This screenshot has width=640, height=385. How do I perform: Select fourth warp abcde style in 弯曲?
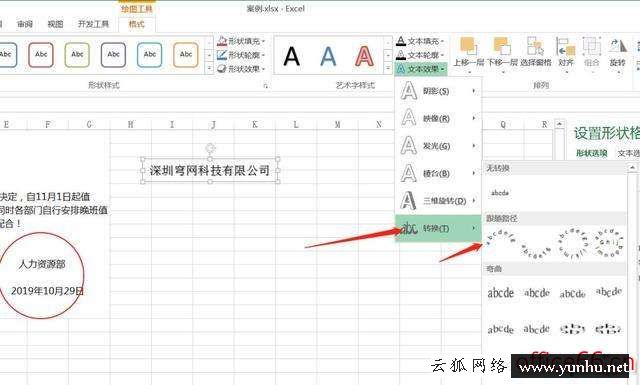pos(609,292)
